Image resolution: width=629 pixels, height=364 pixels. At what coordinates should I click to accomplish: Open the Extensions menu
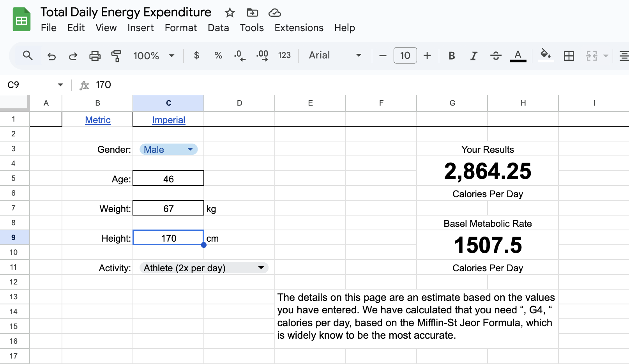[299, 28]
